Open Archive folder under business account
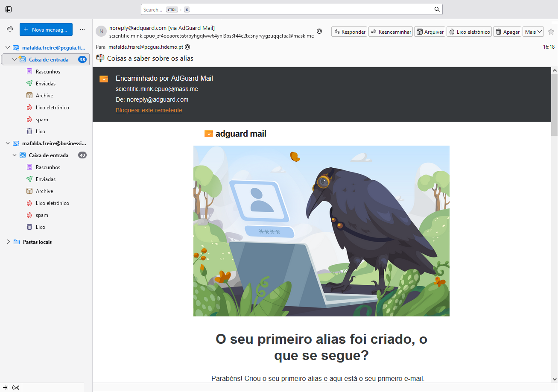The image size is (558, 392). 44,191
